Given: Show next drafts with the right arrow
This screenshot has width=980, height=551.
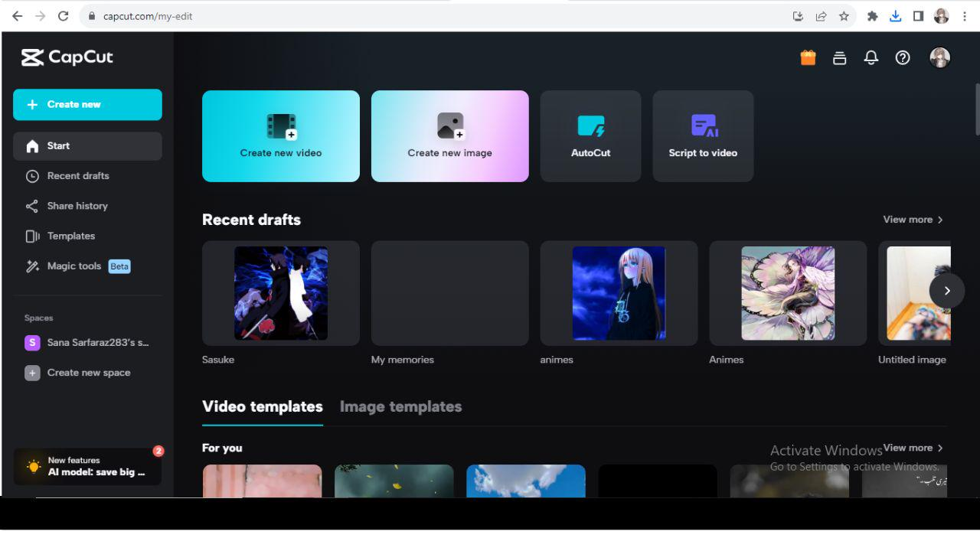Looking at the screenshot, I should coord(947,291).
